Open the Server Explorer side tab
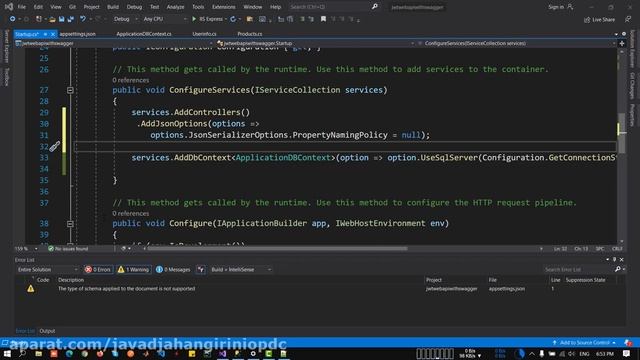 tap(7, 46)
